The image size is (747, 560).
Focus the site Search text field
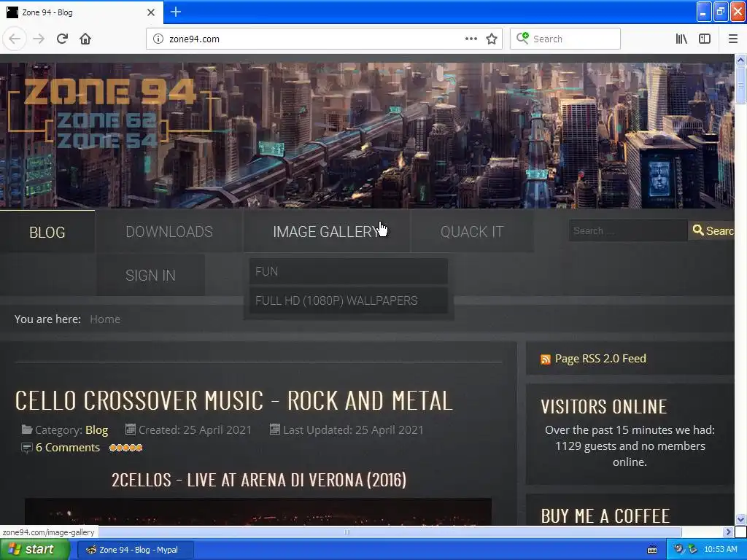coord(628,230)
